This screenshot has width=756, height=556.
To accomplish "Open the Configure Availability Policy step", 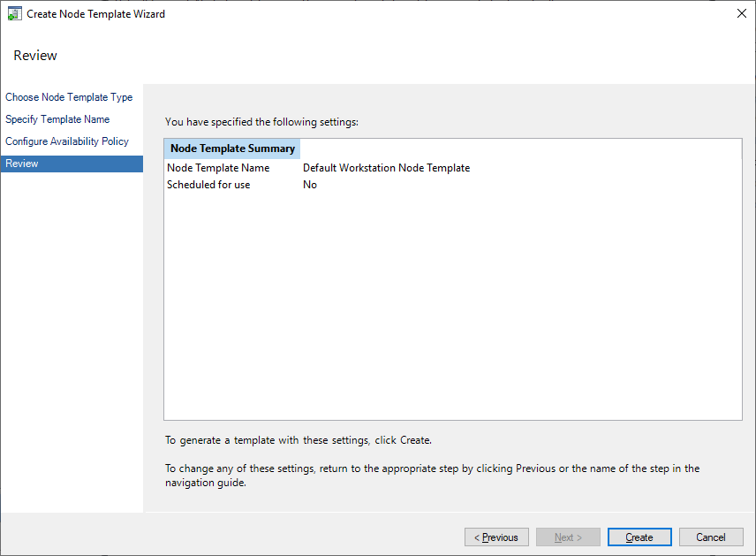I will point(66,141).
